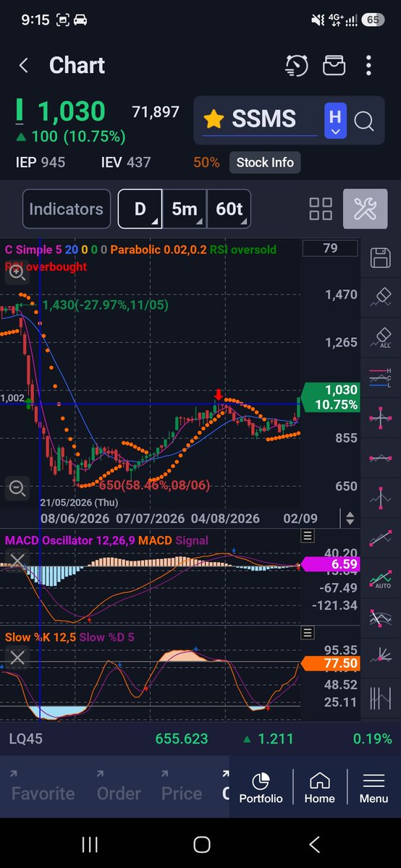Open the Stock Info button
The width and height of the screenshot is (401, 868).
pyautogui.click(x=265, y=163)
